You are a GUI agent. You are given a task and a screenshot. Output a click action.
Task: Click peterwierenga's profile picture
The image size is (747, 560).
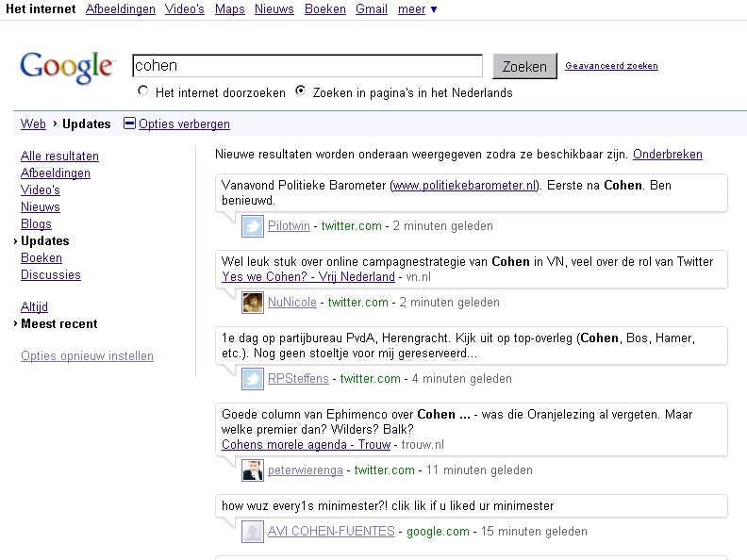pyautogui.click(x=253, y=470)
